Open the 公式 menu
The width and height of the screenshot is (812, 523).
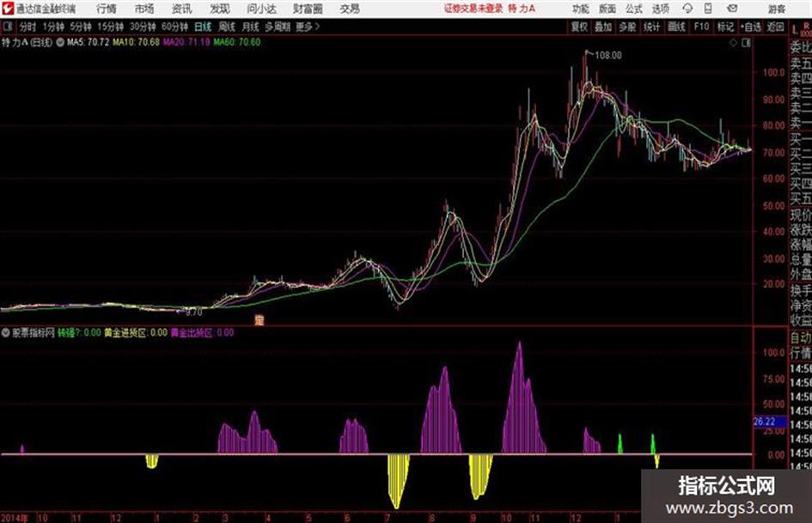(634, 9)
